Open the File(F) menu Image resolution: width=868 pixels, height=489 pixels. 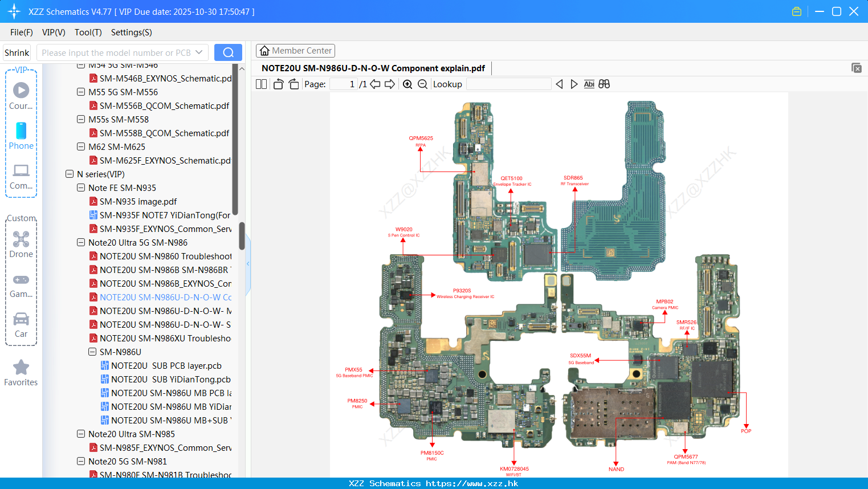(x=22, y=32)
